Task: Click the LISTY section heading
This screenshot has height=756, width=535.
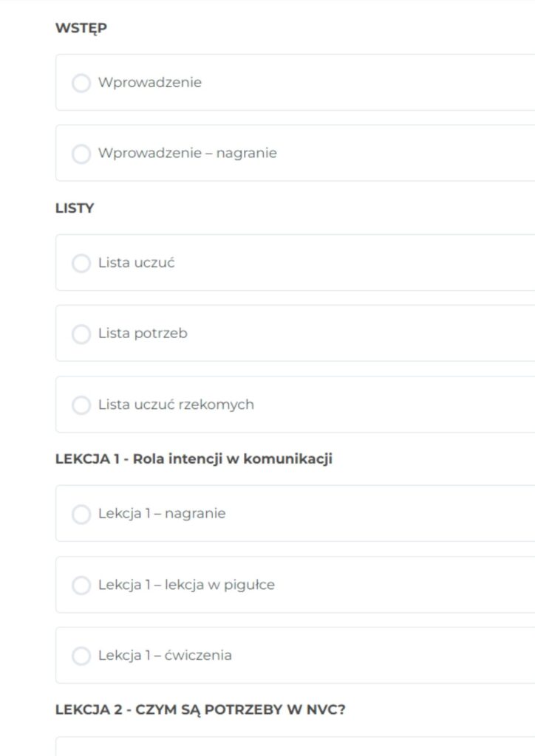Action: (x=75, y=208)
